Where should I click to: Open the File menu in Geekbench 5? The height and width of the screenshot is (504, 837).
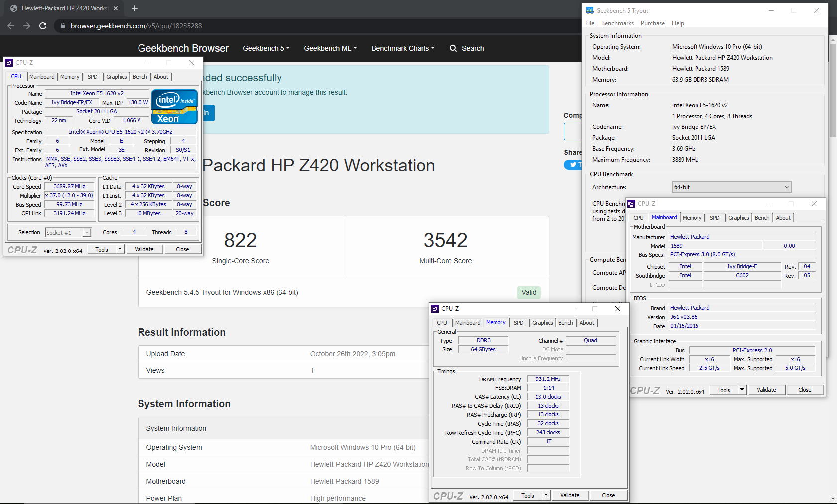(590, 23)
